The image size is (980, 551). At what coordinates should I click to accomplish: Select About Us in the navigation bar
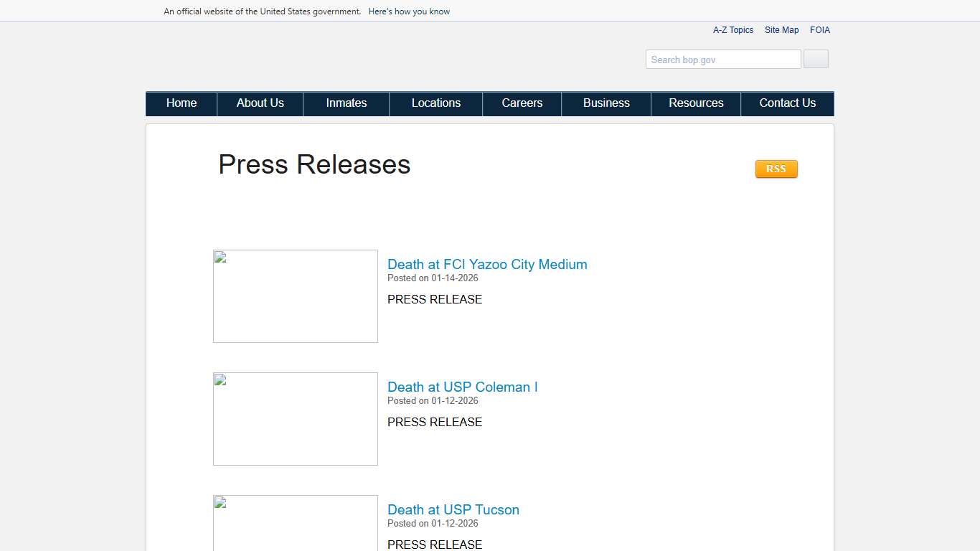coord(260,103)
